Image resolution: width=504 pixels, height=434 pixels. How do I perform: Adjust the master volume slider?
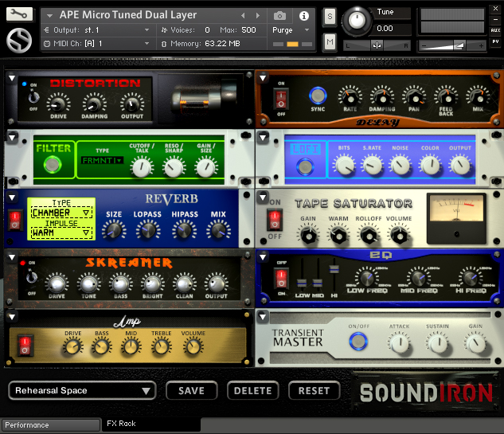coord(452,45)
